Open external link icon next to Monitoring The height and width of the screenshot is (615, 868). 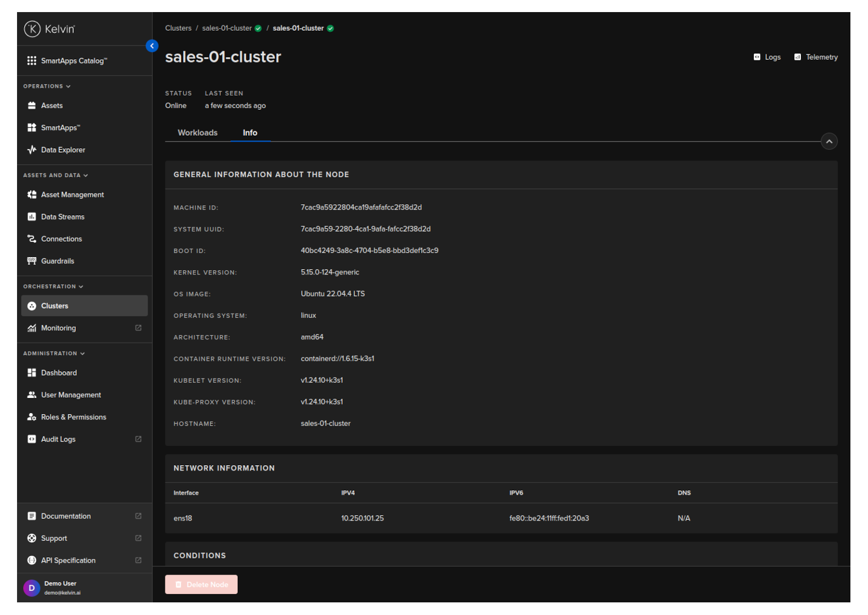click(x=138, y=328)
